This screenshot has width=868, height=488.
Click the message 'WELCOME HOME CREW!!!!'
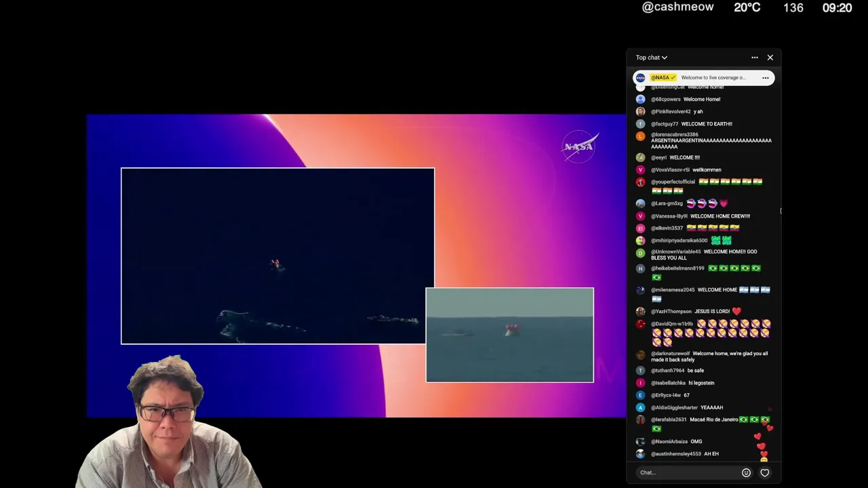720,216
